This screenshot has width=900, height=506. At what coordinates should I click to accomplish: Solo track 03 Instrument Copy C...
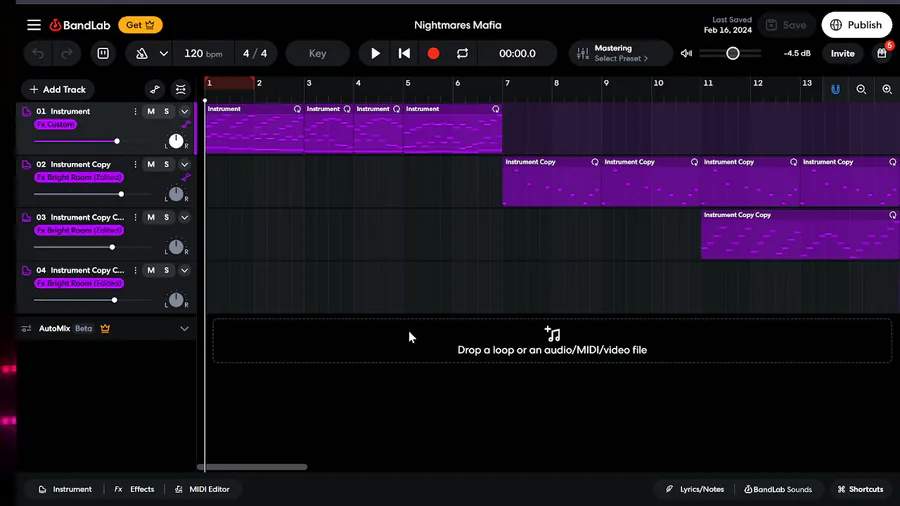(x=166, y=217)
